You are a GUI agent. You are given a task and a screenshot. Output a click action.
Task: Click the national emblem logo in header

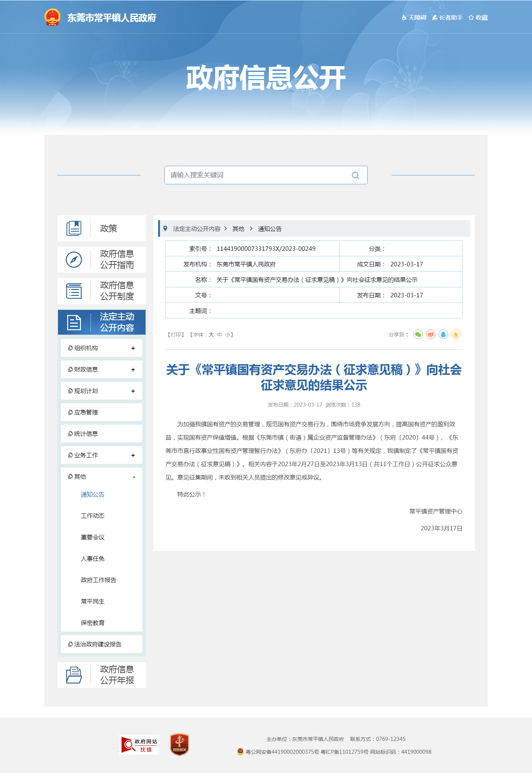coord(52,17)
